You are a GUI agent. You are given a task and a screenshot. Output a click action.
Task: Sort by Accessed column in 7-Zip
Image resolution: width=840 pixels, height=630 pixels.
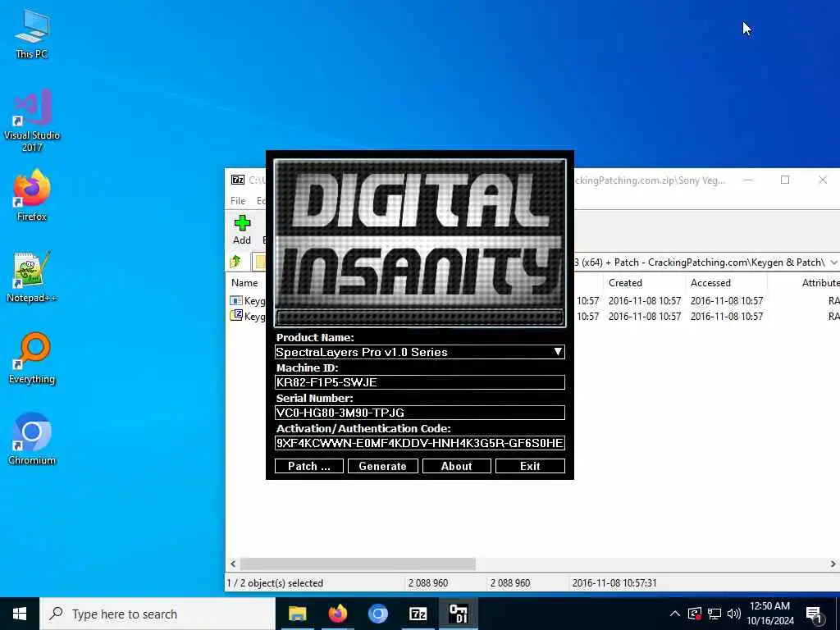pyautogui.click(x=710, y=283)
